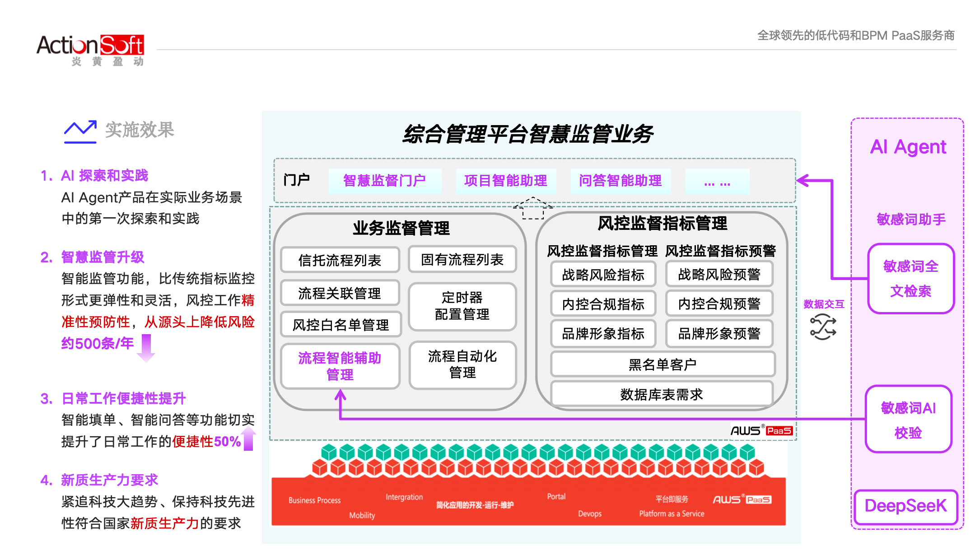
Task: Click the AWS PaaS logo in the gray platform area
Action: (761, 430)
